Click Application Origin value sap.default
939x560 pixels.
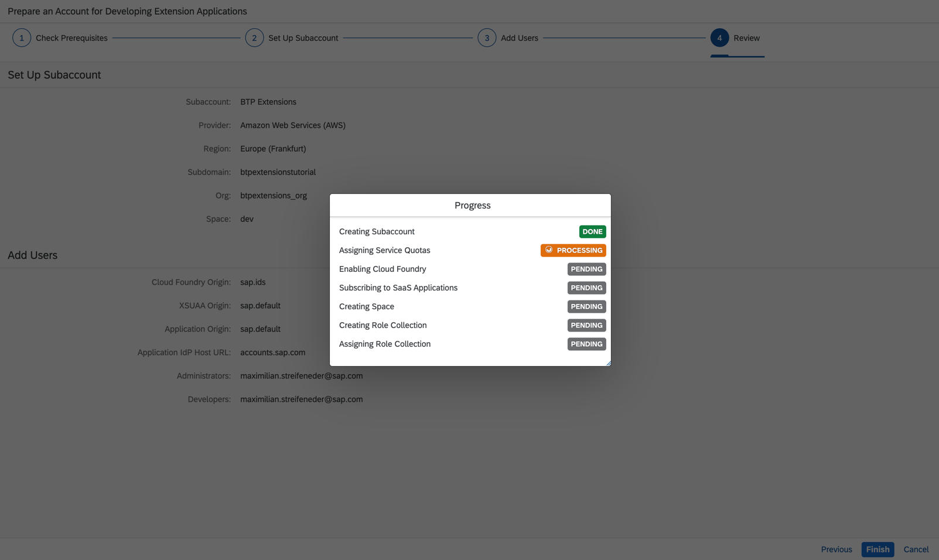(260, 329)
